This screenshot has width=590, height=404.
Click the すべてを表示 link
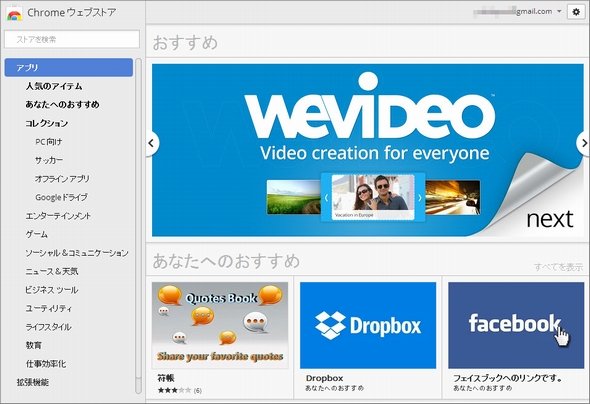[558, 267]
